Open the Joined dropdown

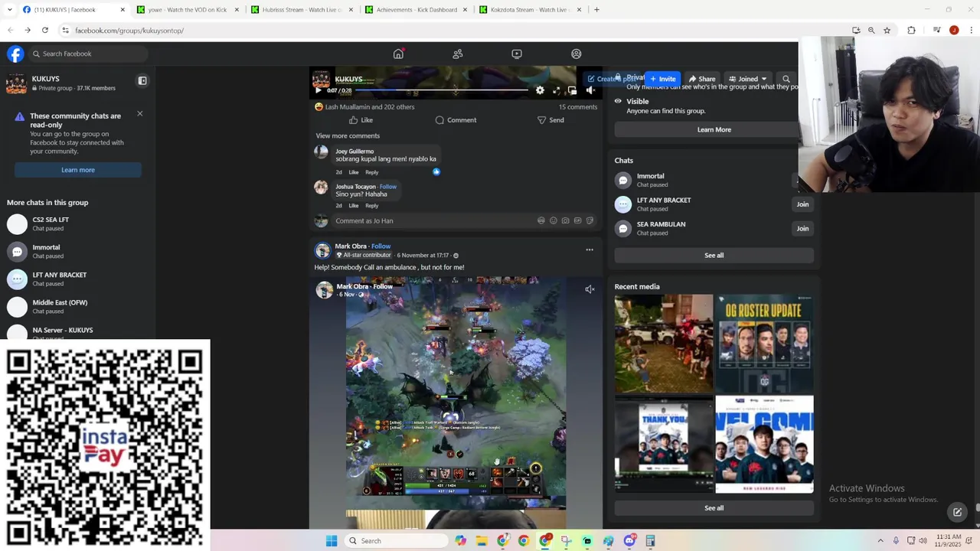[747, 79]
